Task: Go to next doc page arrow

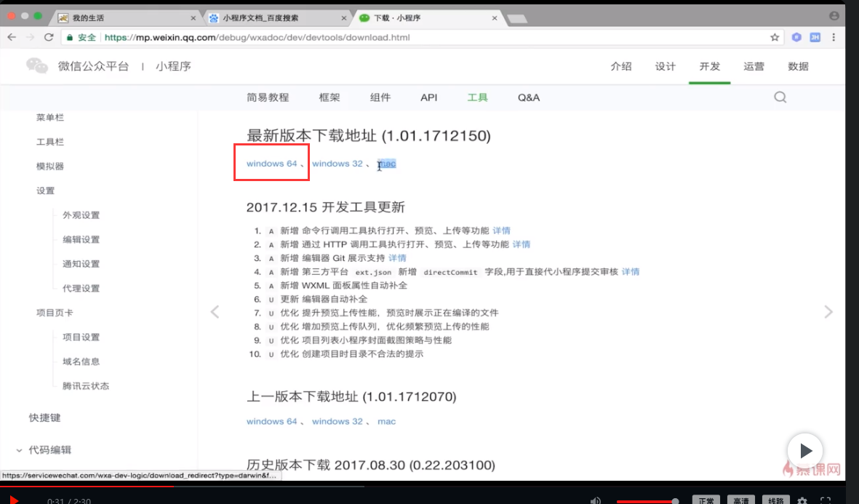Action: (828, 312)
